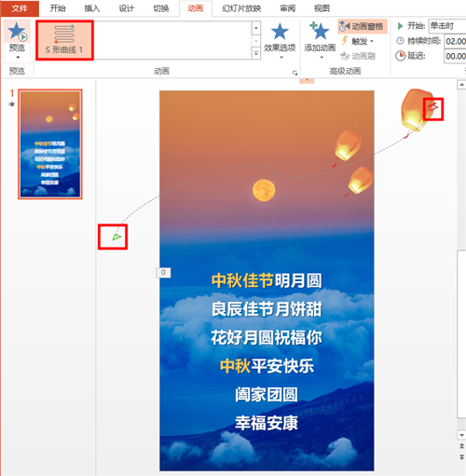
Task: Open the Preview dropdown arrow
Action: coord(18,58)
